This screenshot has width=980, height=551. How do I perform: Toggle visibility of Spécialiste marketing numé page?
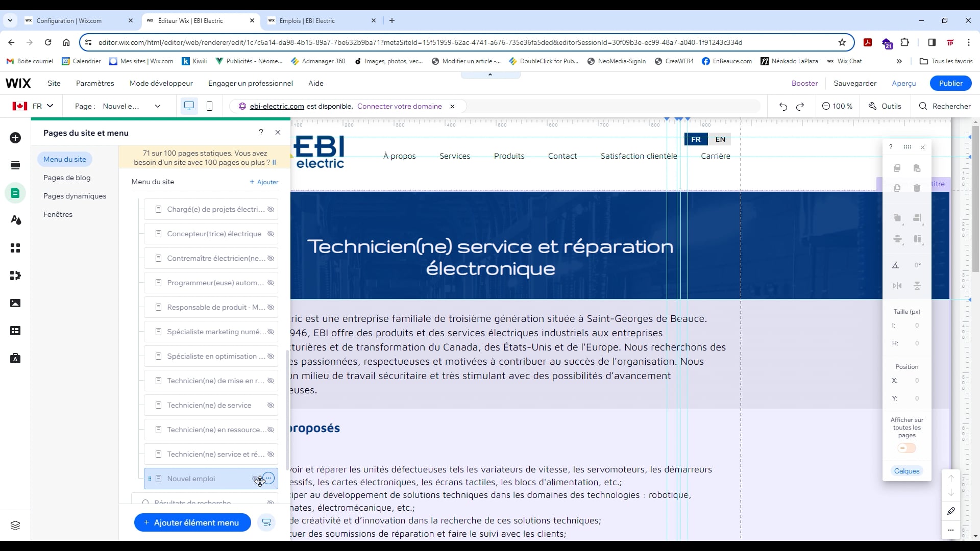[x=271, y=332]
